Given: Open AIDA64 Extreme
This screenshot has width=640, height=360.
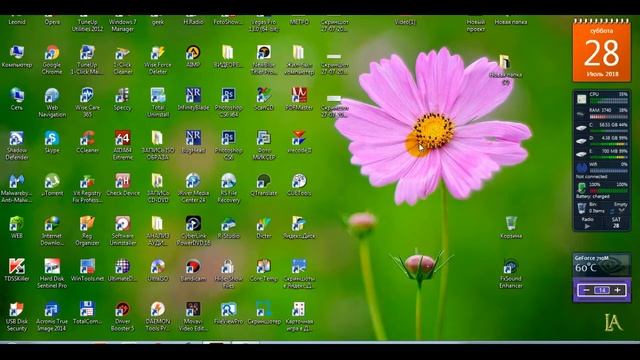Looking at the screenshot, I should click(122, 145).
